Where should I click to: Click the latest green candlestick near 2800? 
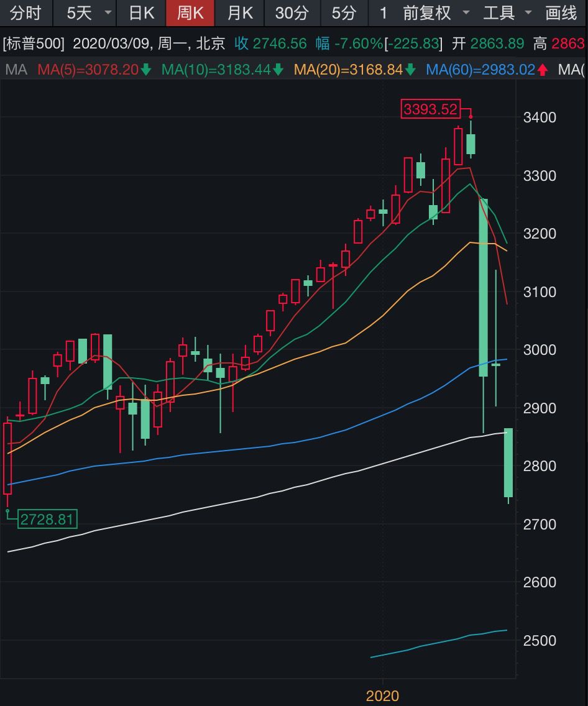(508, 463)
